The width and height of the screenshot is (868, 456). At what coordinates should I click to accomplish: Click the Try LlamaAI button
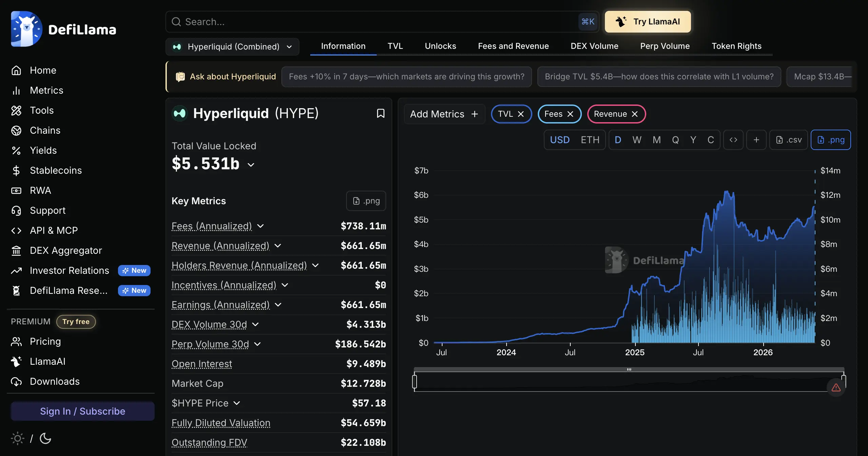(x=648, y=22)
